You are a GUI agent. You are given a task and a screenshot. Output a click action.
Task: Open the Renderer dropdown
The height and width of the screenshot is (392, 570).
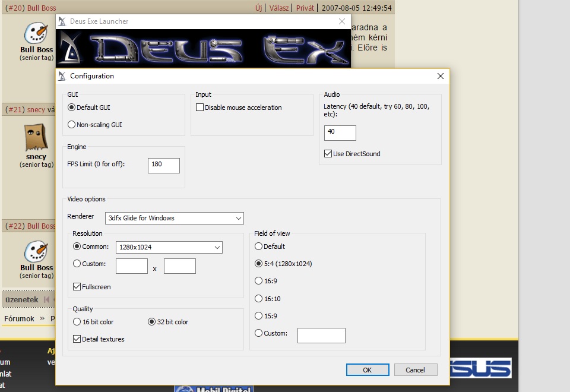(x=174, y=218)
